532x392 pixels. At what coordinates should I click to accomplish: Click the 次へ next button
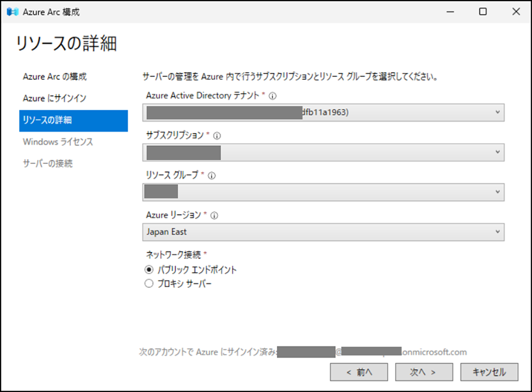424,372
